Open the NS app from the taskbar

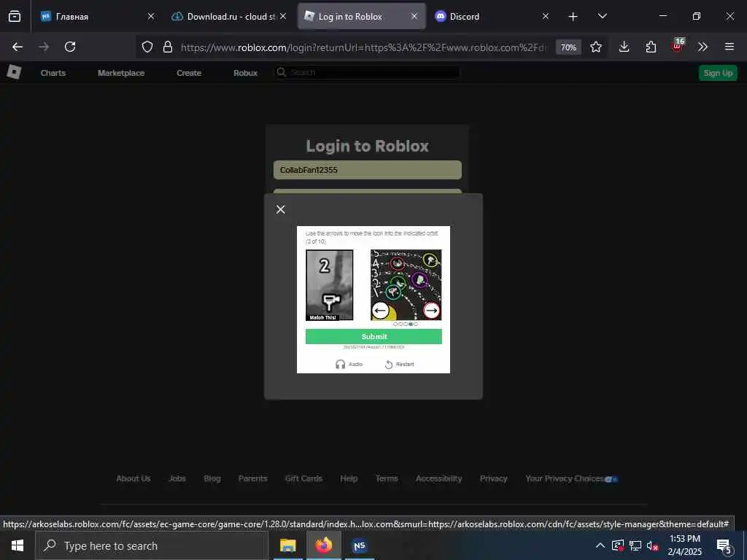(x=359, y=545)
